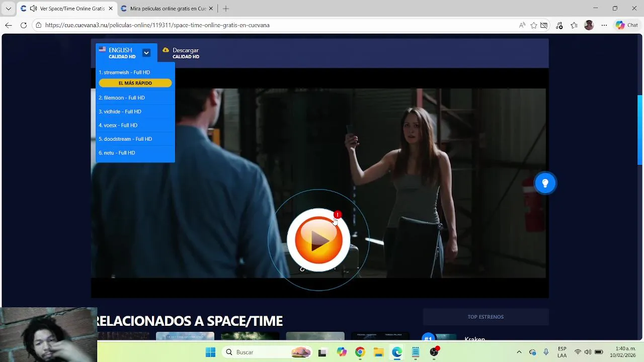Image resolution: width=644 pixels, height=362 pixels.
Task: Open a new browser tab
Action: [x=226, y=9]
